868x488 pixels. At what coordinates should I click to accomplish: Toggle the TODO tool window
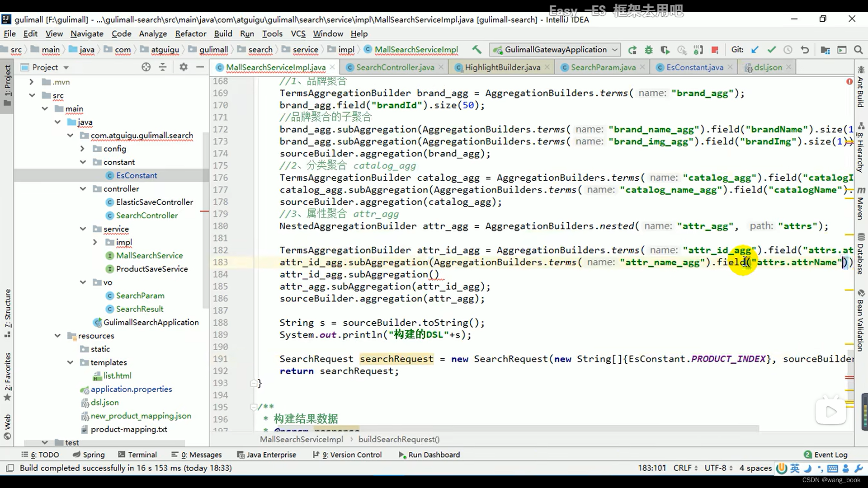(40, 455)
